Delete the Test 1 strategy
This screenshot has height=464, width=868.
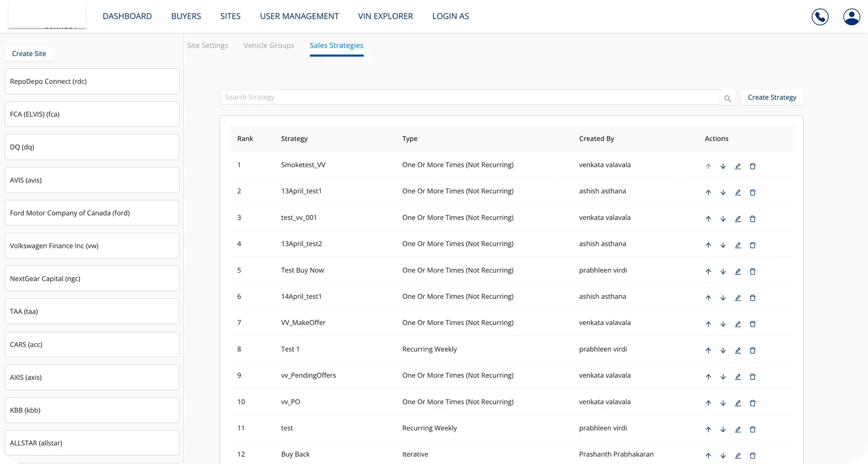point(753,351)
